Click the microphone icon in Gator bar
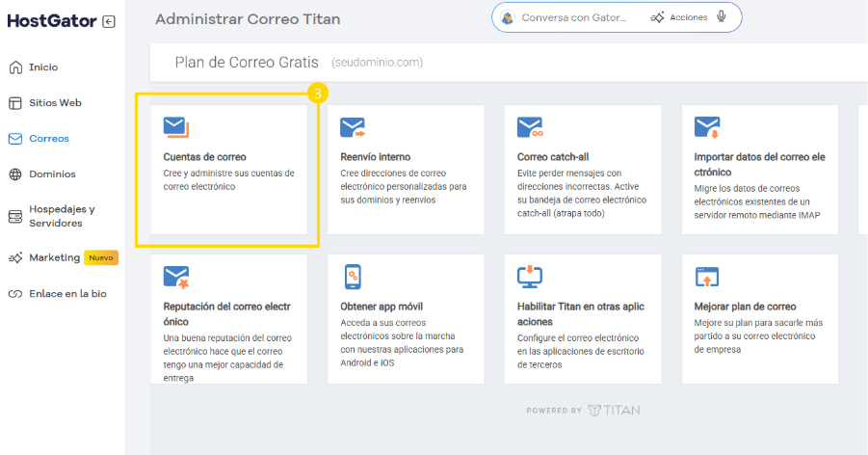This screenshot has height=455, width=868. click(721, 17)
